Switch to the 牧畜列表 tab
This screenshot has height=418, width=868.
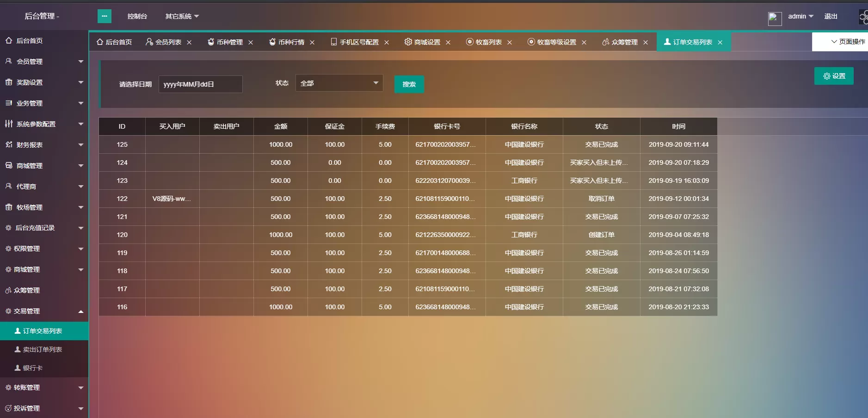pos(488,42)
